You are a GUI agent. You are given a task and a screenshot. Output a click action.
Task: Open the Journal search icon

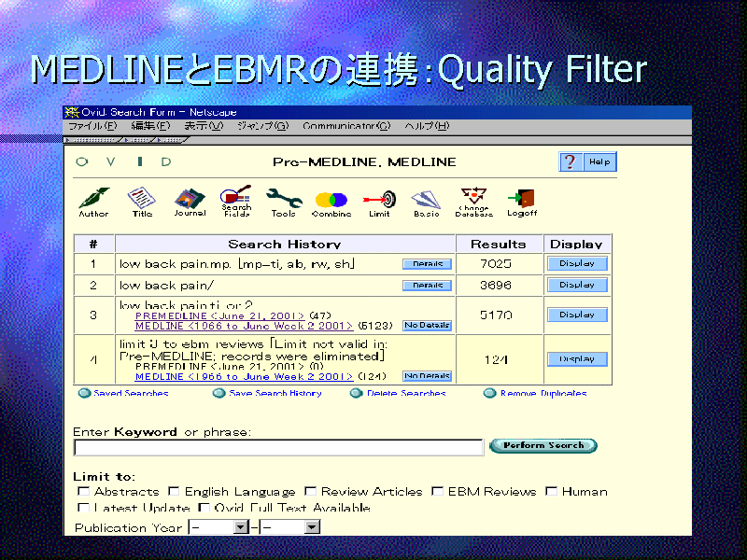(x=189, y=200)
